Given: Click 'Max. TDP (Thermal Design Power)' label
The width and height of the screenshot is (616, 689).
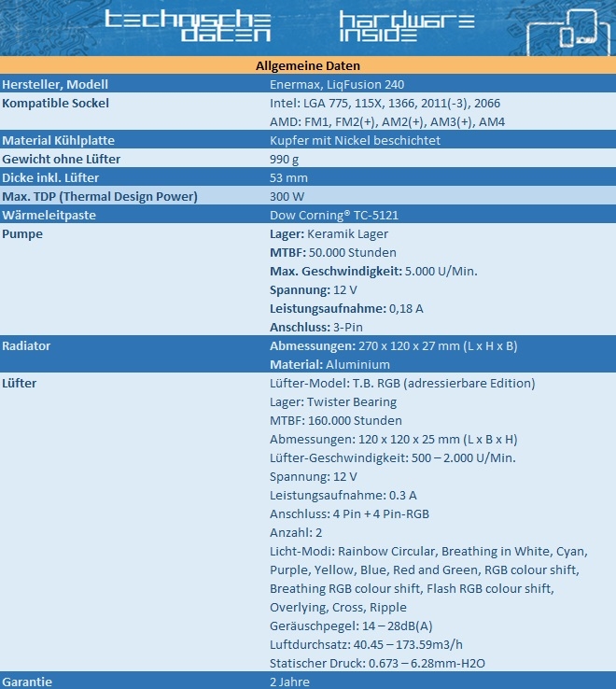Looking at the screenshot, I should point(100,196).
